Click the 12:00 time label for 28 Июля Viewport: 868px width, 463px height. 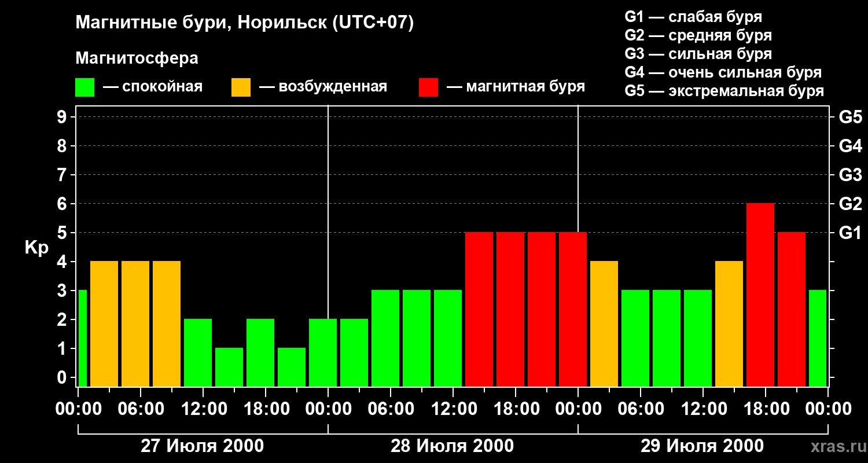pyautogui.click(x=453, y=409)
